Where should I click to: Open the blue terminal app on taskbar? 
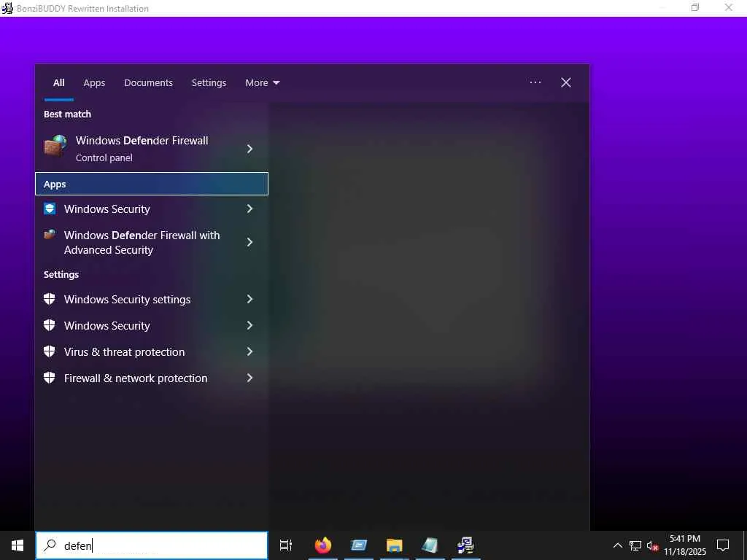click(359, 545)
